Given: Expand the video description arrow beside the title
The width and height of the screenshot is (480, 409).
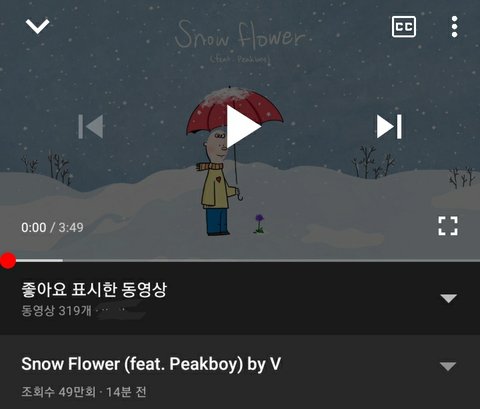Looking at the screenshot, I should (x=448, y=366).
